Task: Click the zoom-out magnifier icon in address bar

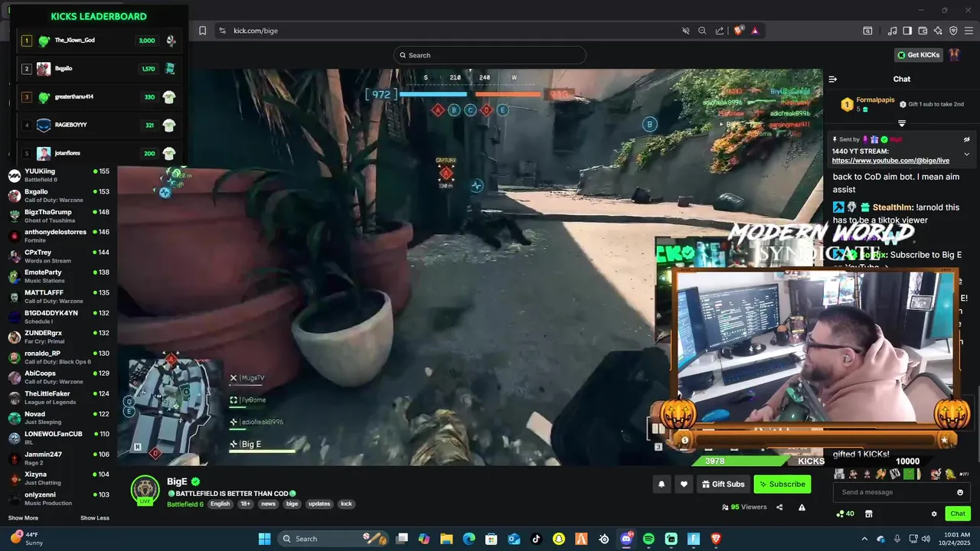Action: [702, 31]
